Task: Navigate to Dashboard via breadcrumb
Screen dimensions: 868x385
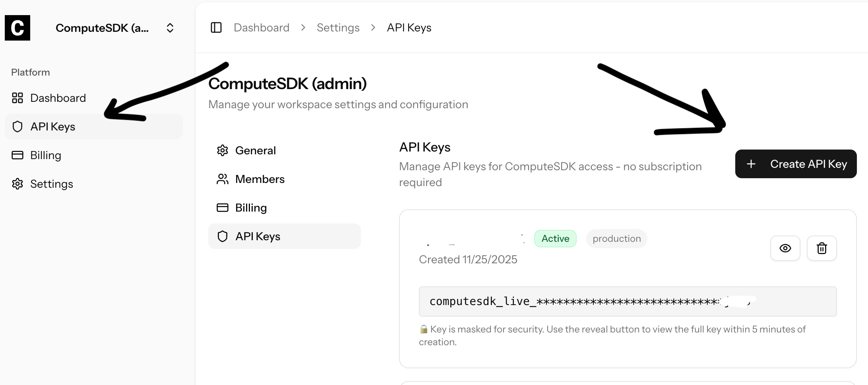Action: click(262, 27)
